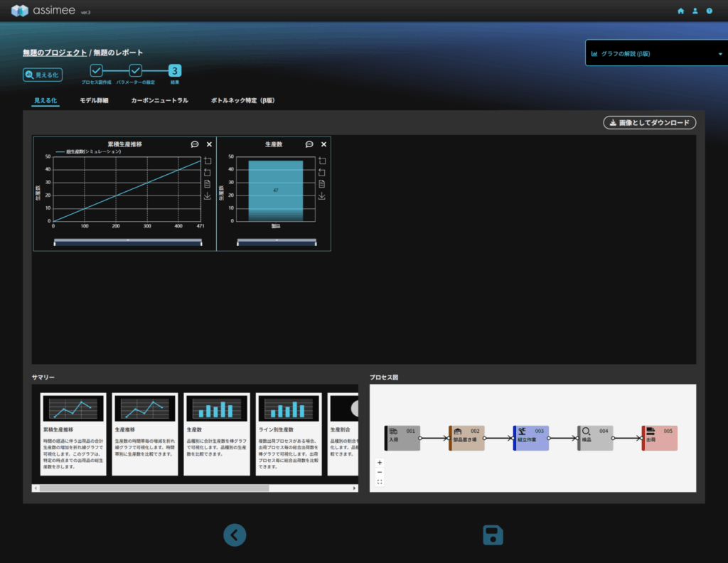Click the save floppy disk icon

[x=493, y=535]
